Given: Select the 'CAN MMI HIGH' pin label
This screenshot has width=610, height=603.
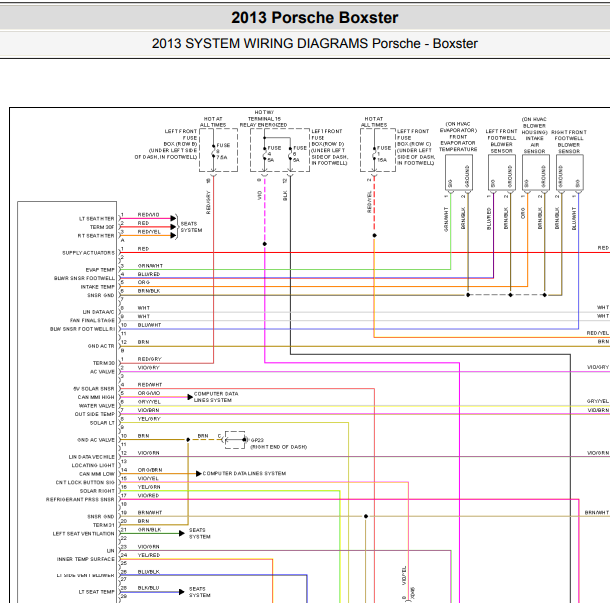Looking at the screenshot, I should point(96,398).
